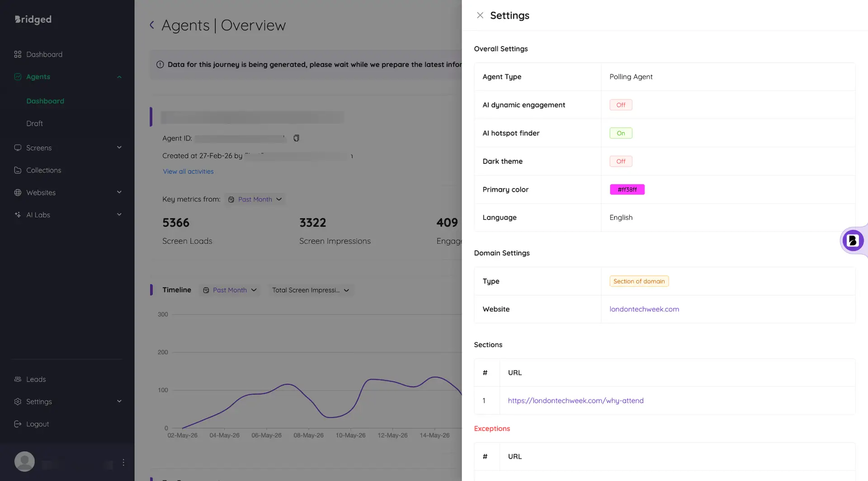Open Total Screen Impressions metric dropdown
This screenshot has height=481, width=868.
coord(310,291)
